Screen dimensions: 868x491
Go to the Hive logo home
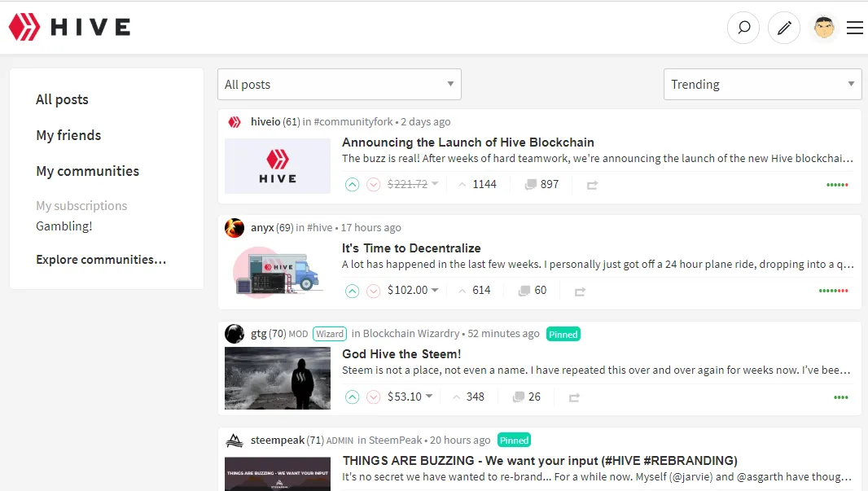(x=70, y=27)
